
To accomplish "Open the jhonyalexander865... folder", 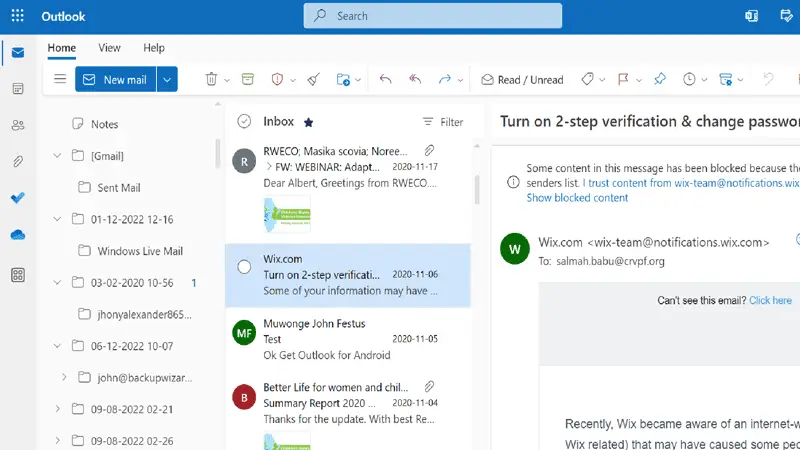I will [x=144, y=314].
